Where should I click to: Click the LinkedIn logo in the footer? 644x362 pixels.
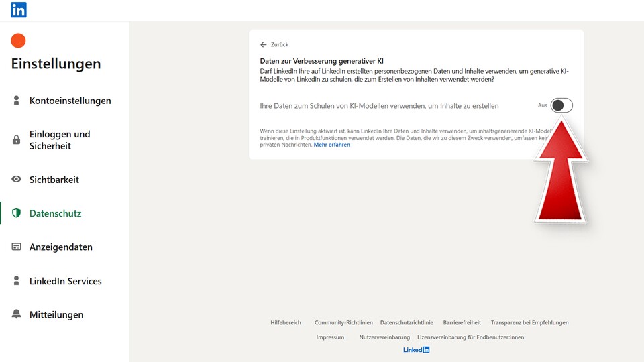(x=416, y=350)
